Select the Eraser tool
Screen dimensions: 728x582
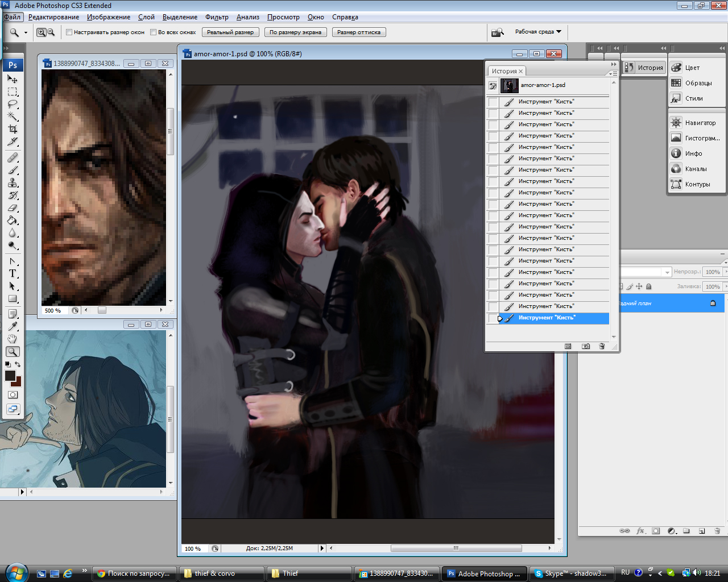click(x=13, y=207)
